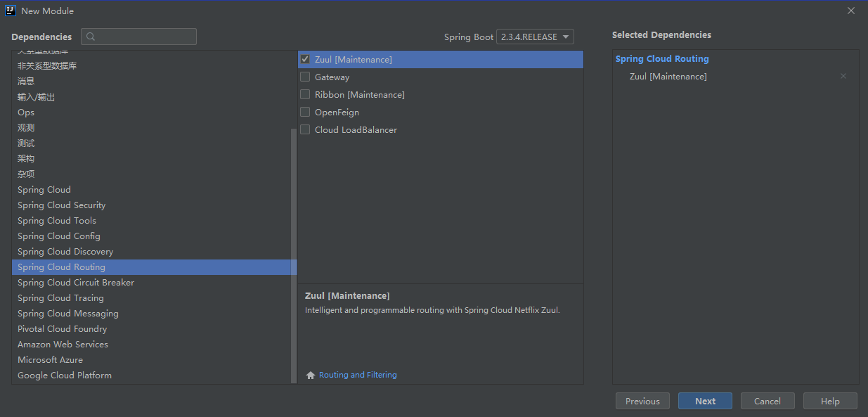Tick the OpenFeign checkbox

pos(305,112)
